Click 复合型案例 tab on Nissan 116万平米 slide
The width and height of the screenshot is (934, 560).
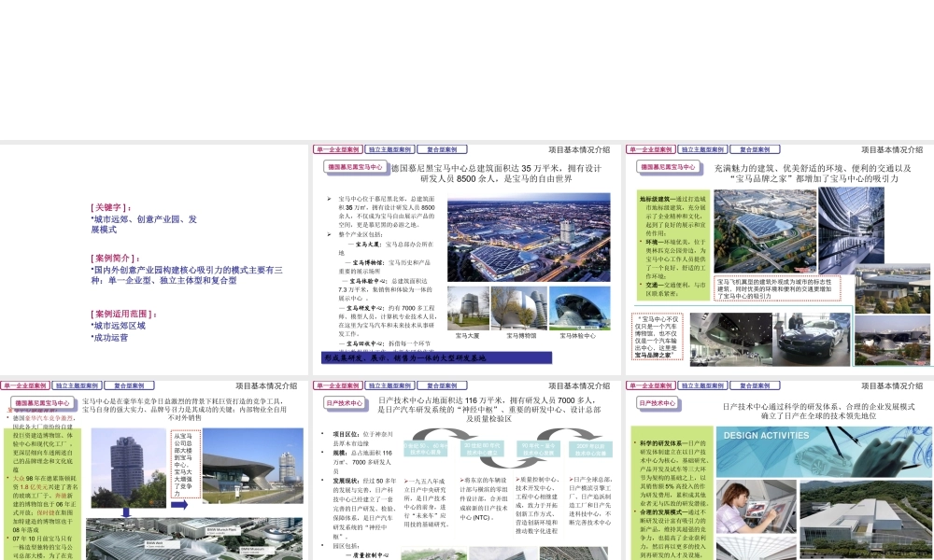[x=442, y=385]
